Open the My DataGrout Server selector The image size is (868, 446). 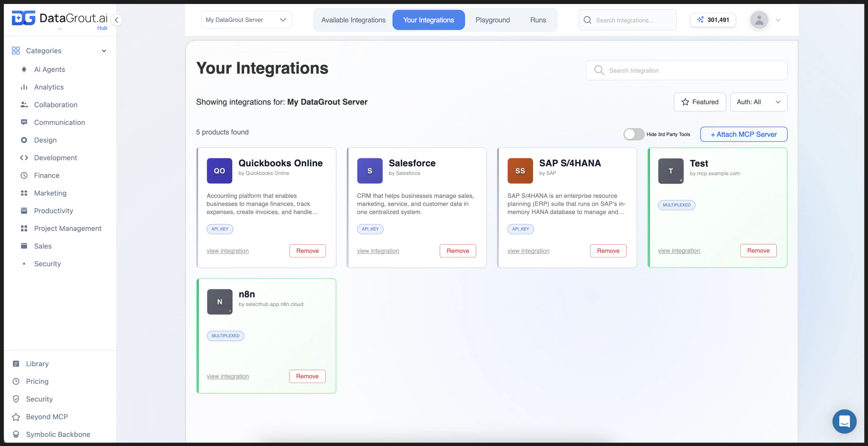[x=246, y=20]
